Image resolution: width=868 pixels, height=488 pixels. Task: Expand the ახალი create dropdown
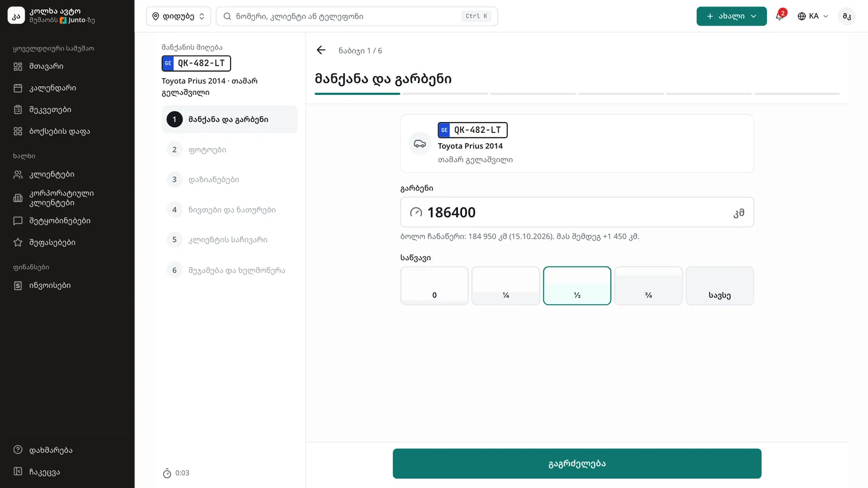pos(731,16)
